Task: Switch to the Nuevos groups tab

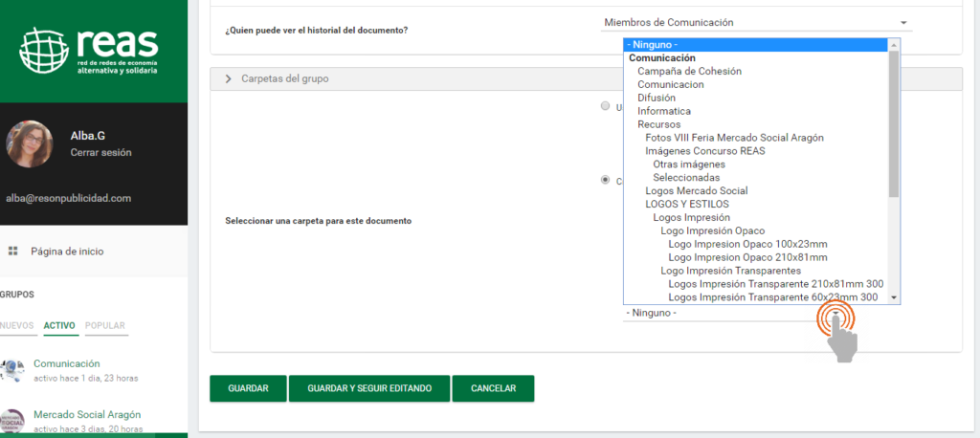Action: [17, 326]
